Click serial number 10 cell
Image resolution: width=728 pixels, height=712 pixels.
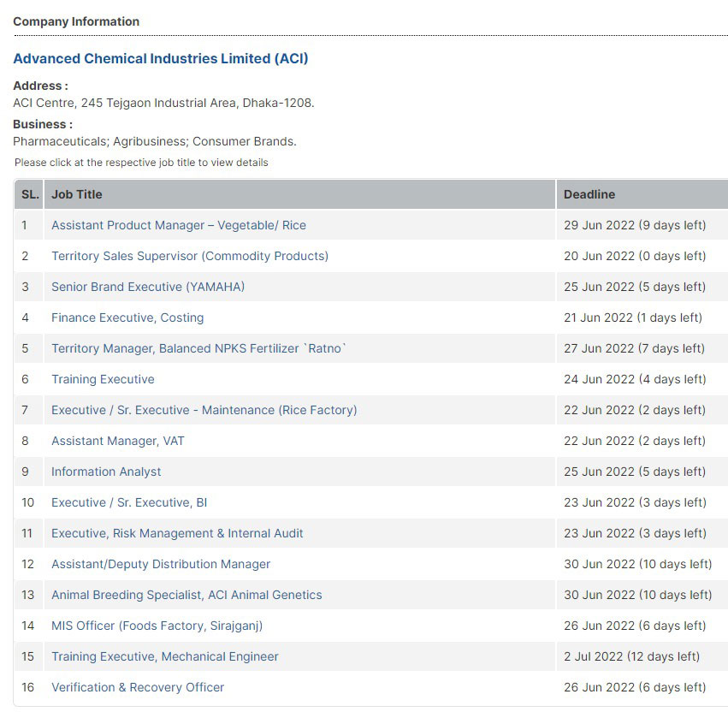(28, 502)
